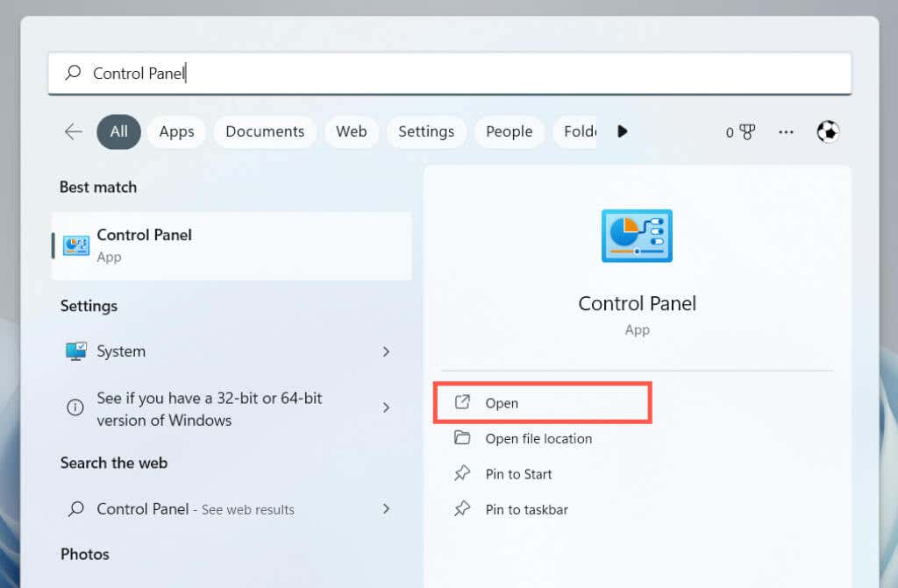Expand the System settings result chevron
Viewport: 898px width, 588px height.
coord(386,351)
